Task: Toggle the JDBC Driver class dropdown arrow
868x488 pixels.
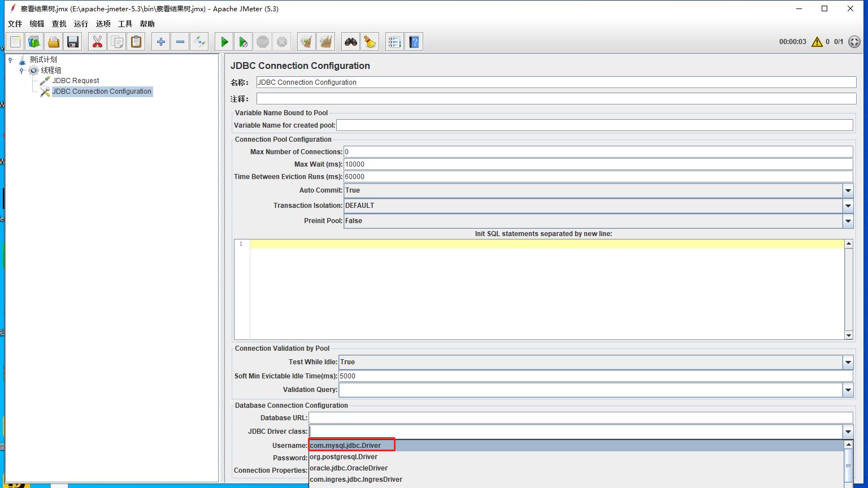Action: pos(848,432)
